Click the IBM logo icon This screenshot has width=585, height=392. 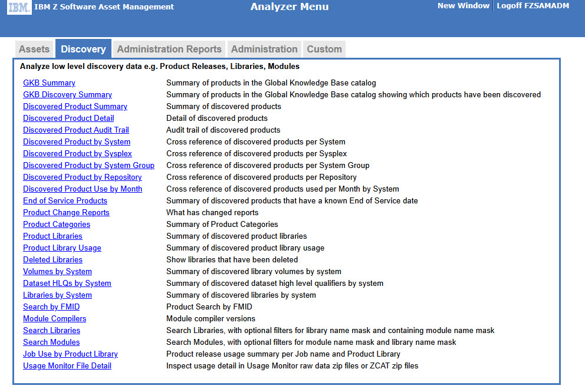[19, 7]
